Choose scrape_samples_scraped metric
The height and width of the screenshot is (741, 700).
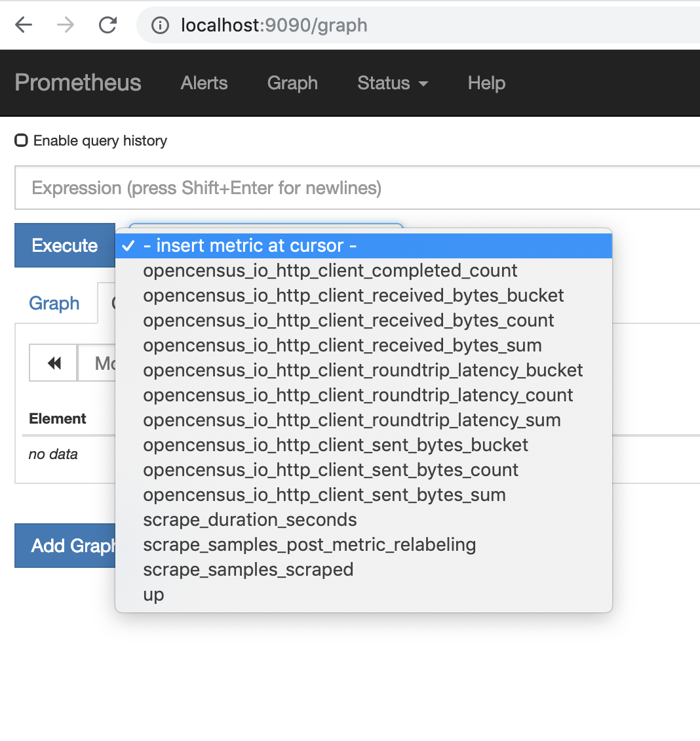[x=364, y=569]
